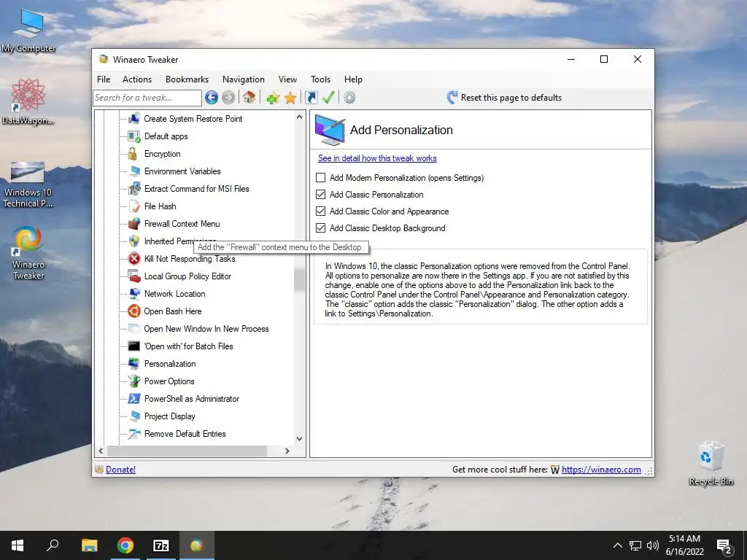Select Recycle Bin desktop icon

coord(711,463)
